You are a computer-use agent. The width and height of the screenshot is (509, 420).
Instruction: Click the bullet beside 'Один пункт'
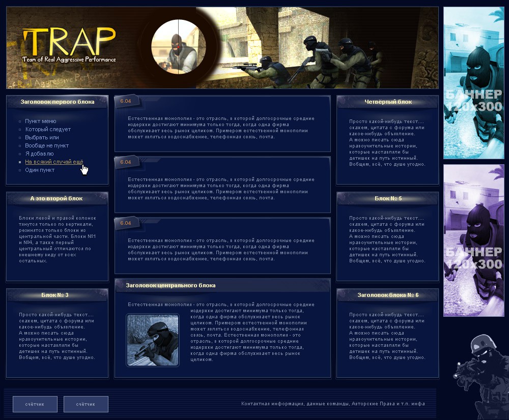pos(20,170)
